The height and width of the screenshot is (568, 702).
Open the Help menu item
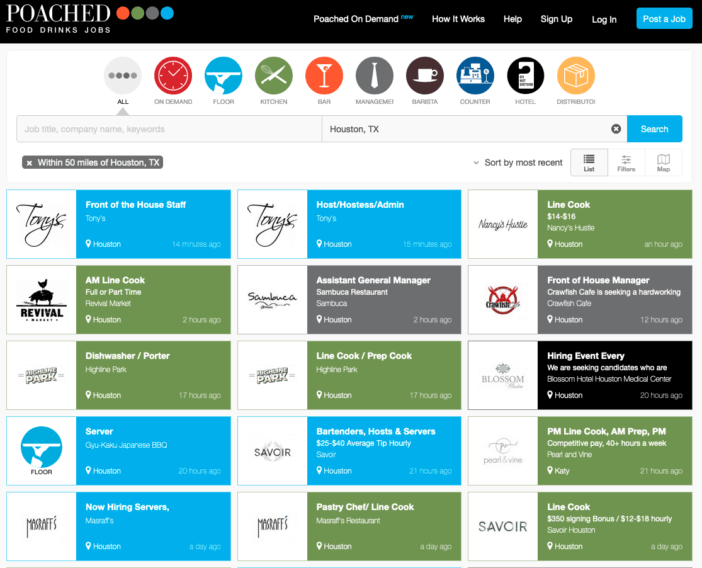point(512,19)
